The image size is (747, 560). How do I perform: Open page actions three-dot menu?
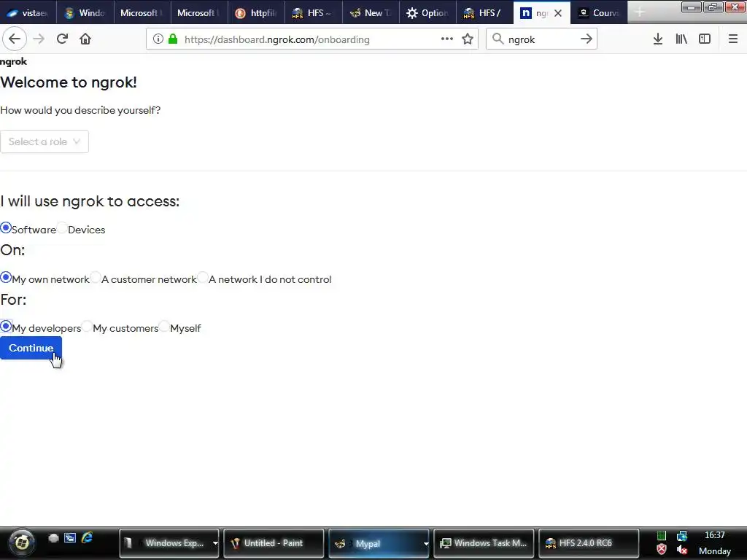(x=447, y=39)
